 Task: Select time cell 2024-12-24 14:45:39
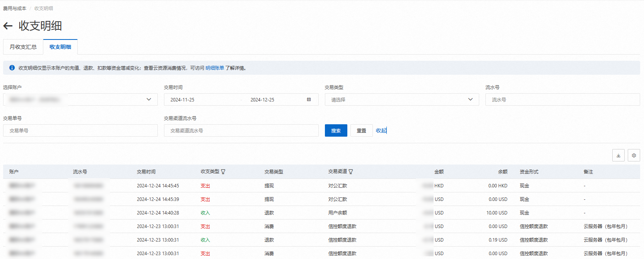(x=158, y=199)
